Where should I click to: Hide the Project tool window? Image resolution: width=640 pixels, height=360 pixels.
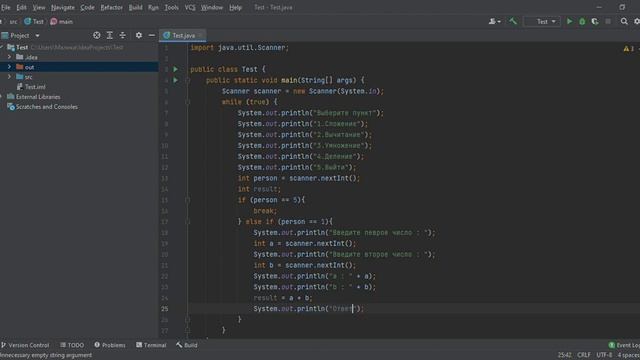(x=151, y=36)
